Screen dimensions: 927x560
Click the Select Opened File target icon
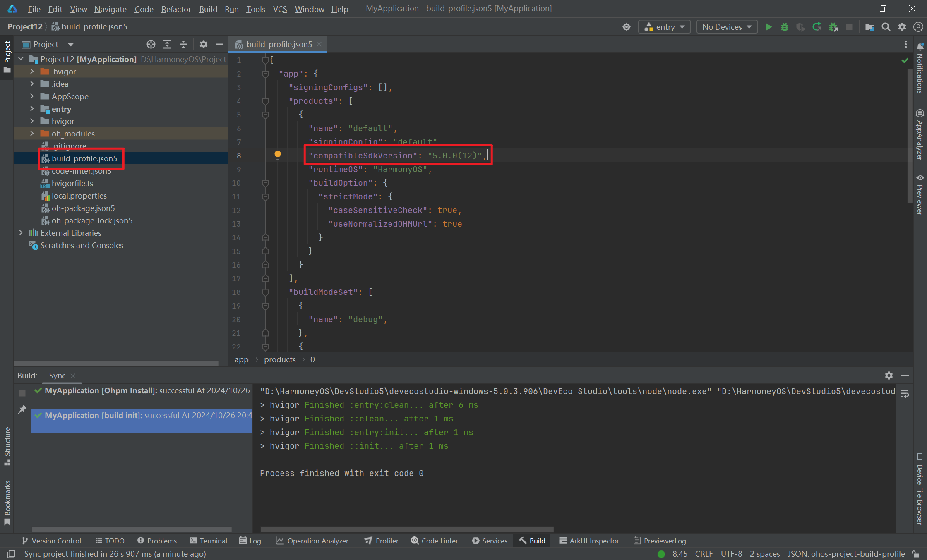click(x=151, y=44)
